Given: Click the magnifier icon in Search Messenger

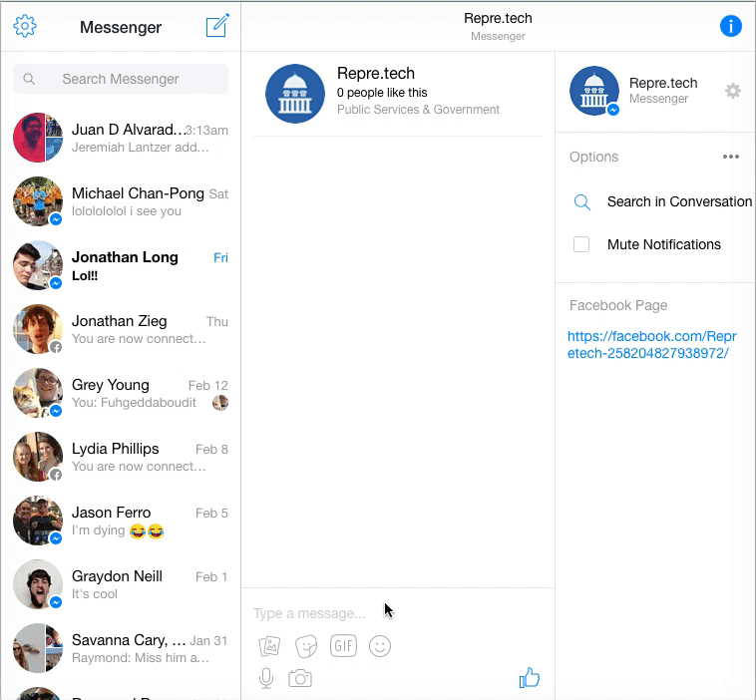Looking at the screenshot, I should click(29, 79).
